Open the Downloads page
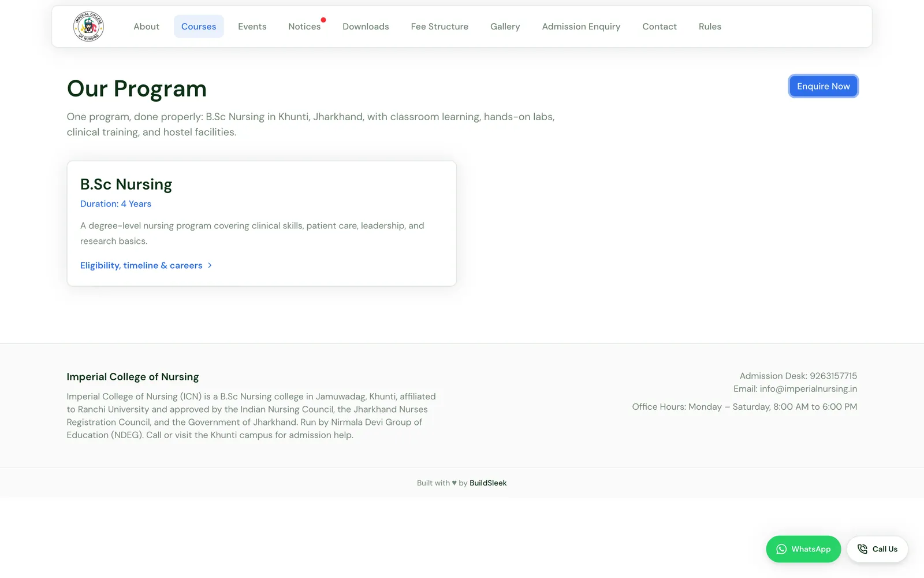Screen dimensions: 924x578 click(366, 27)
